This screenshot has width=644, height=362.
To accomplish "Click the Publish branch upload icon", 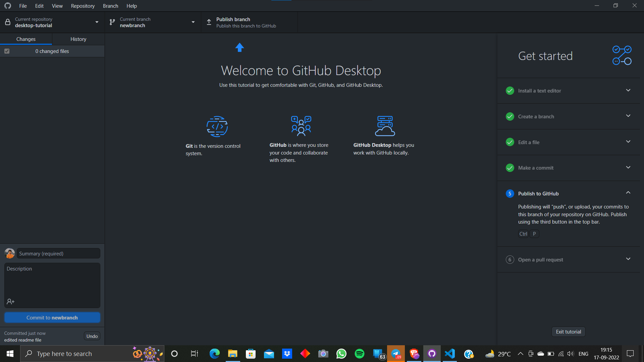I will (209, 22).
